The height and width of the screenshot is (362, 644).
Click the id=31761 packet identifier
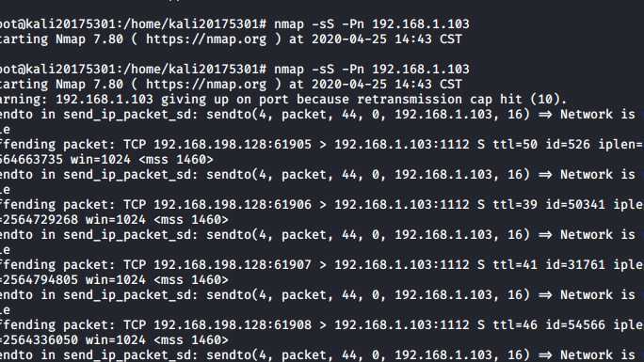(575, 265)
